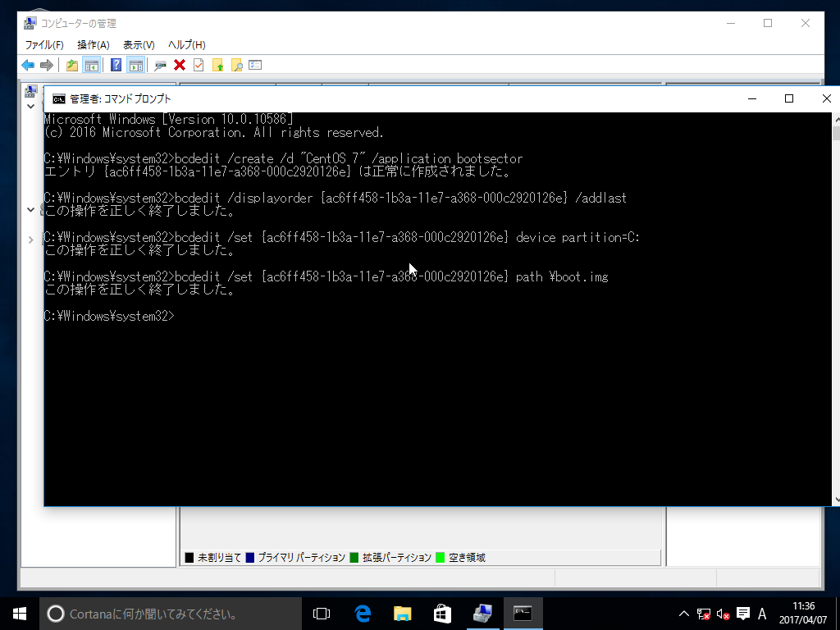840x630 pixels.
Task: Click the Back arrow in Computer Management toolbar
Action: pos(28,66)
